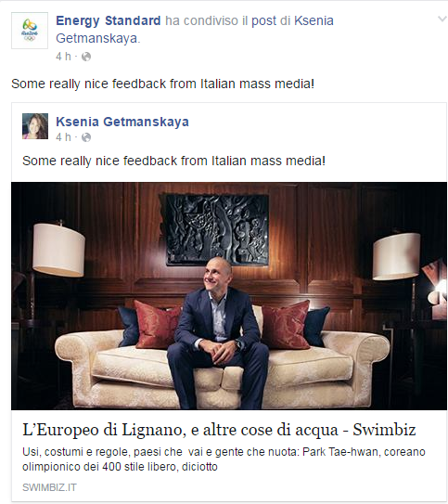Click the SWIMBIZ.IT source domain
This screenshot has width=448, height=504.
pyautogui.click(x=49, y=487)
